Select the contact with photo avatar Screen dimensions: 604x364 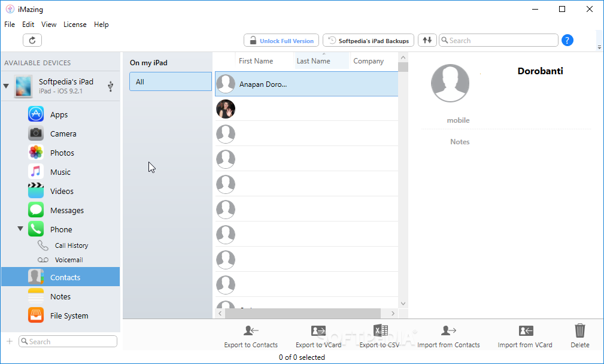click(x=306, y=109)
